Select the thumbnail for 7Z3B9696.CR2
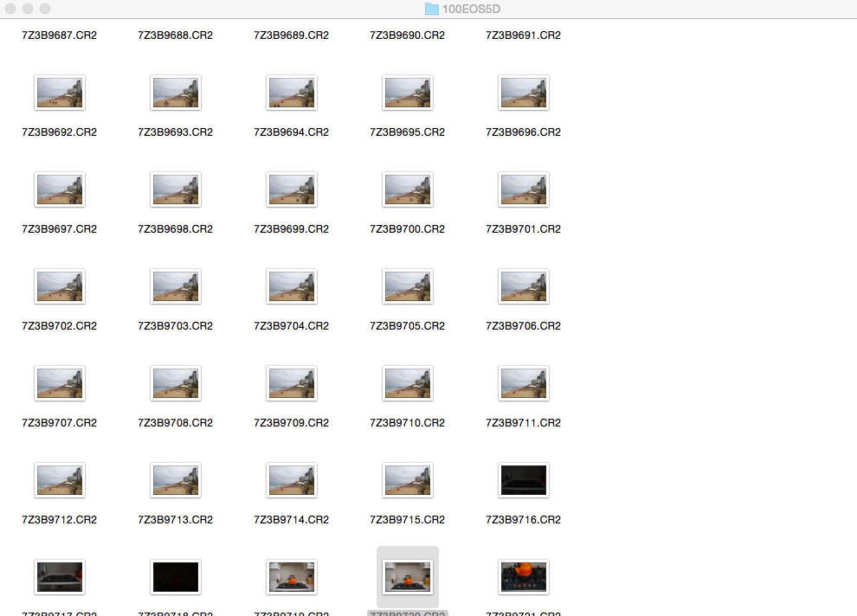The height and width of the screenshot is (616, 857). pos(523,93)
